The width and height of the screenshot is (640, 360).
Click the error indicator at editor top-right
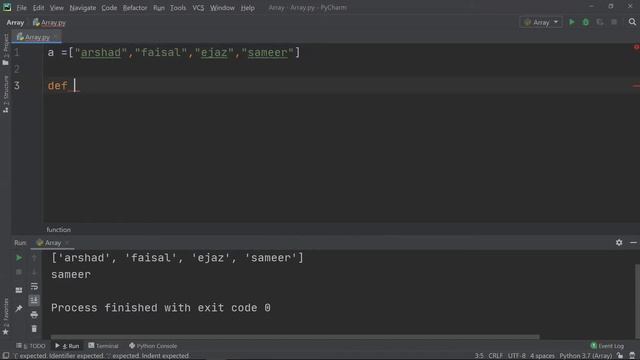click(636, 47)
